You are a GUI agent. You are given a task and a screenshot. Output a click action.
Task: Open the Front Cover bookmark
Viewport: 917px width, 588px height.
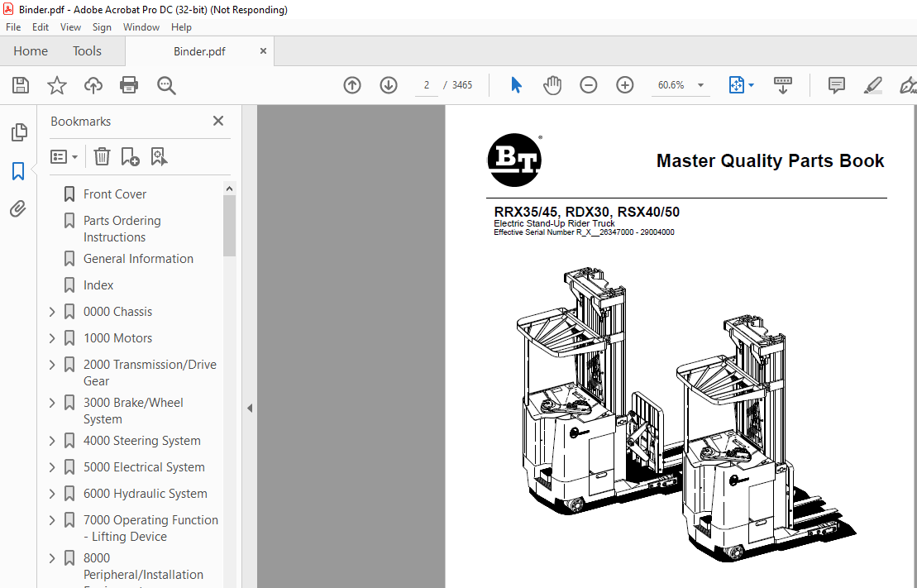(x=115, y=194)
